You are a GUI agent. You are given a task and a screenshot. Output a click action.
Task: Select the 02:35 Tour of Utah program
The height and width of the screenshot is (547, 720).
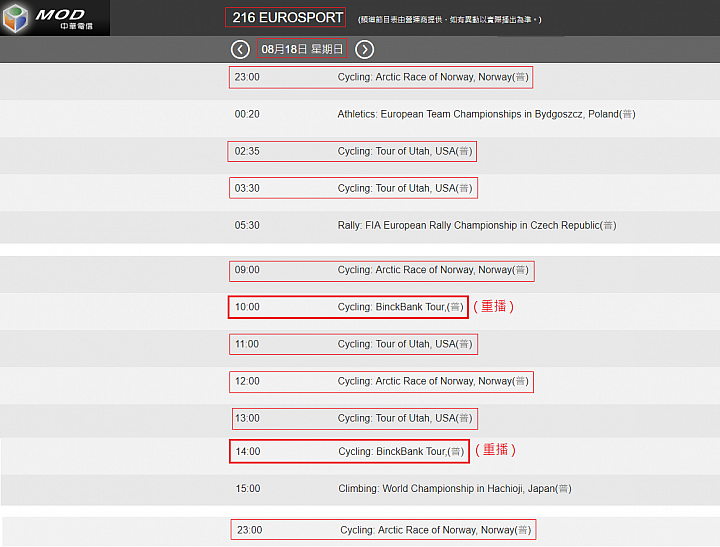(352, 151)
